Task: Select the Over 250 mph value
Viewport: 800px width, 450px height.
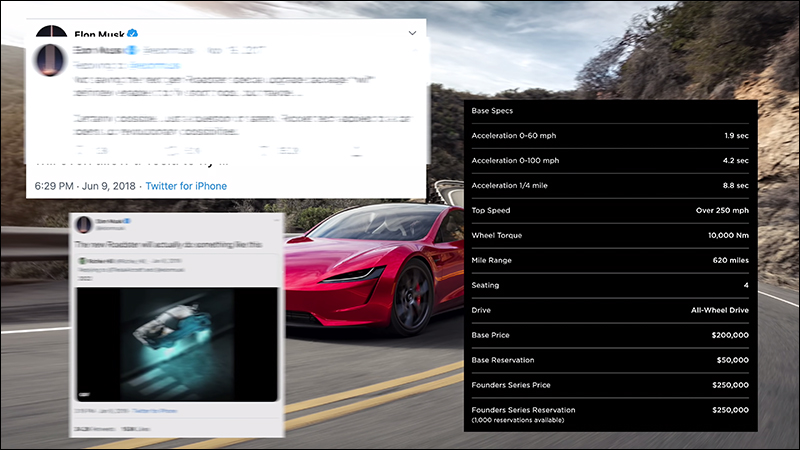Action: pyautogui.click(x=722, y=210)
